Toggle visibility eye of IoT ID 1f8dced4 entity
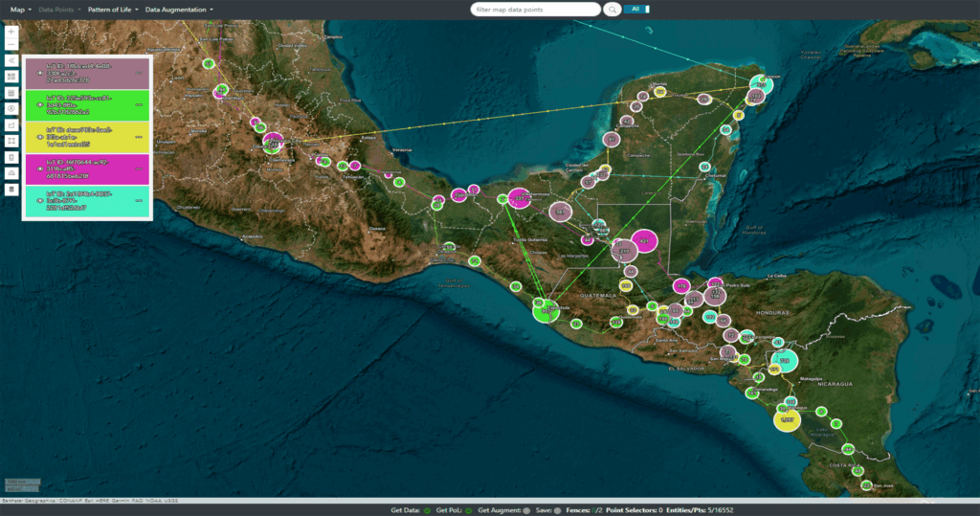The height and width of the screenshot is (516, 980). [40, 73]
